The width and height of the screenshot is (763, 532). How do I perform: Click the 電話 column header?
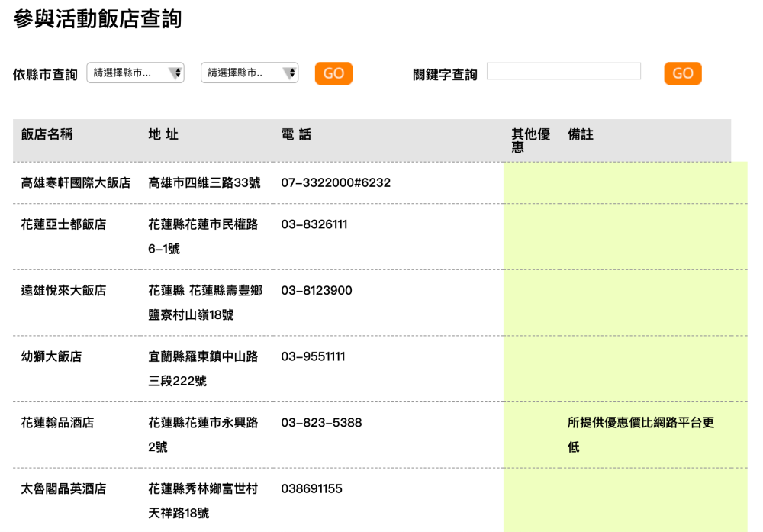(296, 134)
